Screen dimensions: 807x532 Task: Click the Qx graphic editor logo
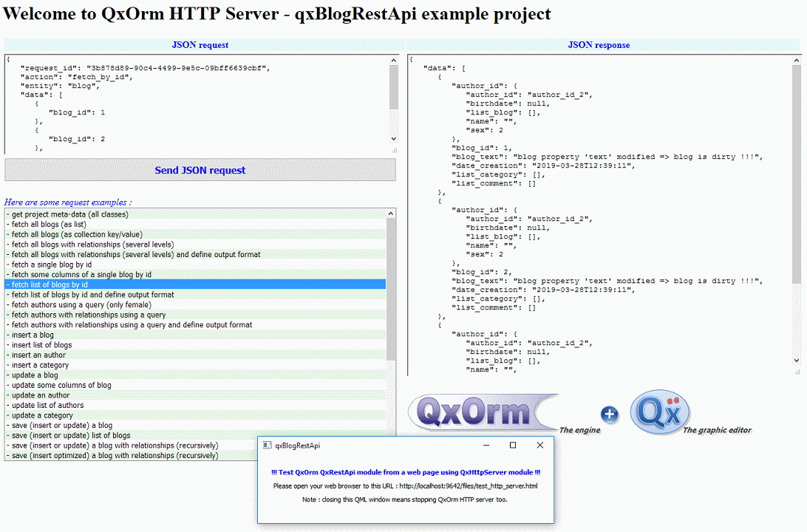[660, 412]
